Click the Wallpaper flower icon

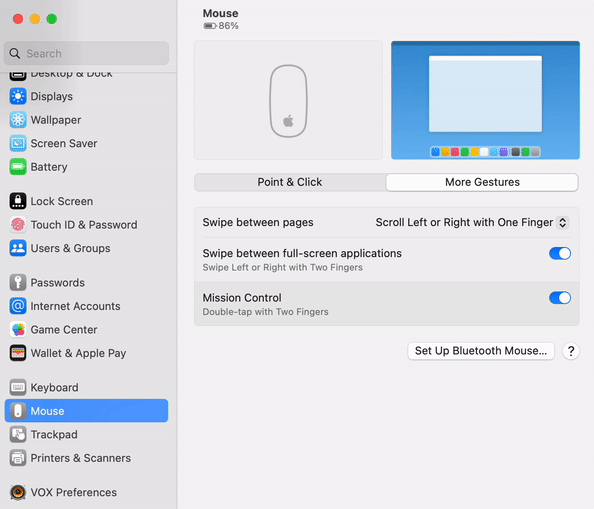tap(18, 120)
